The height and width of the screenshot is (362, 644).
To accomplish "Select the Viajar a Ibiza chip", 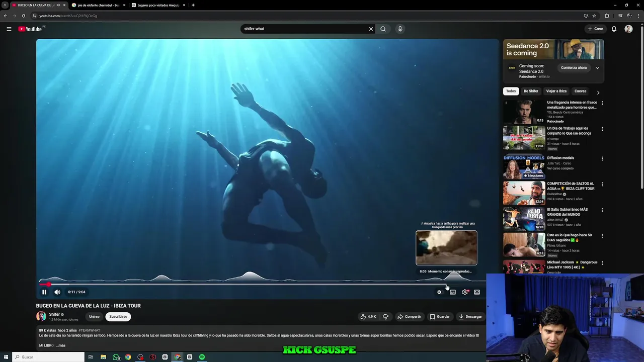I will [x=556, y=91].
